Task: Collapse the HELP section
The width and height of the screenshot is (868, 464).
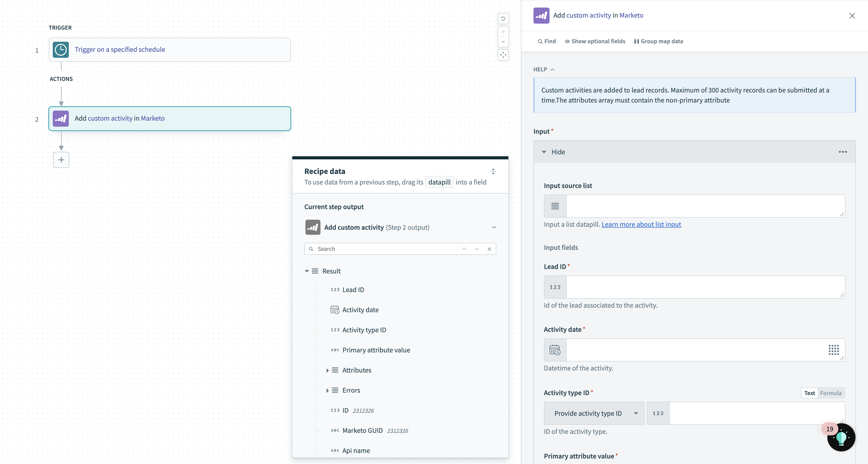Action: coord(553,69)
